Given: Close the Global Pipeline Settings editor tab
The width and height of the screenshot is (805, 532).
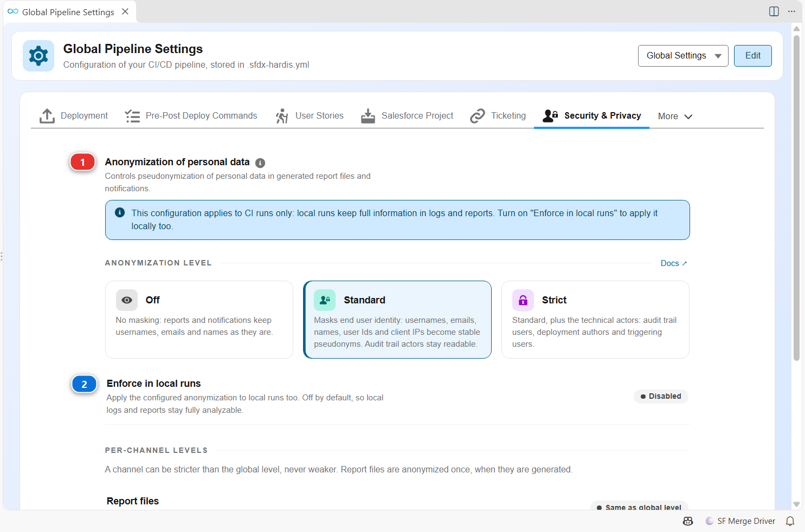Looking at the screenshot, I should (x=125, y=11).
